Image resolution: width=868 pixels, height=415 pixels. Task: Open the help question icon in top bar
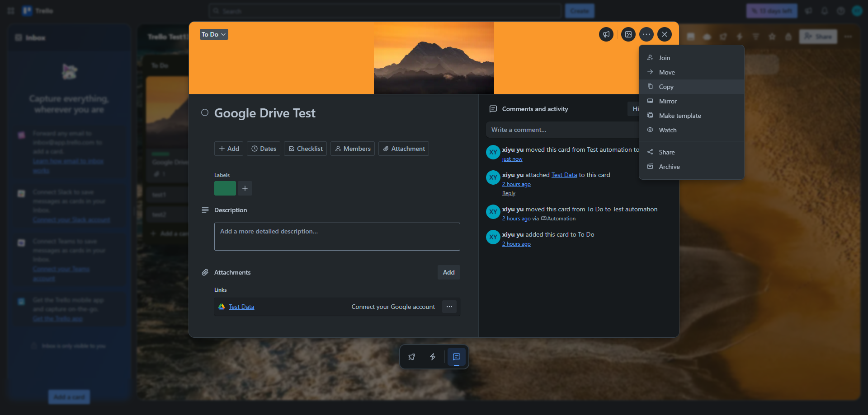click(x=841, y=11)
